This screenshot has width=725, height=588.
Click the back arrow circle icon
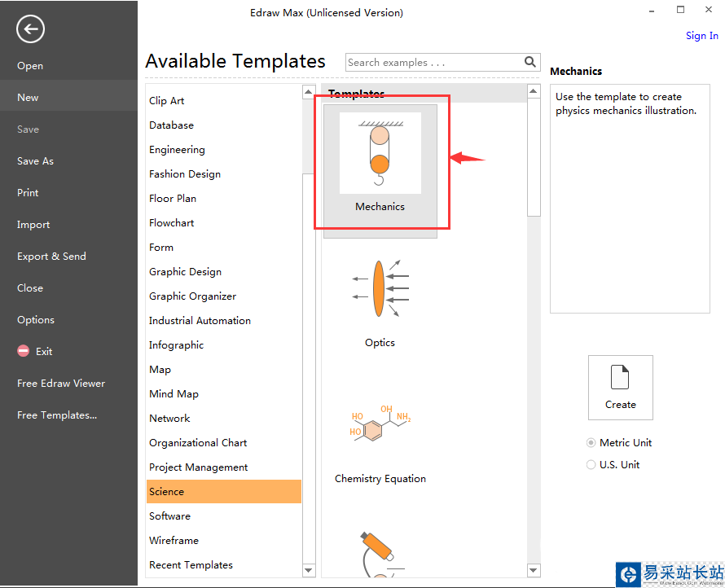[x=30, y=30]
